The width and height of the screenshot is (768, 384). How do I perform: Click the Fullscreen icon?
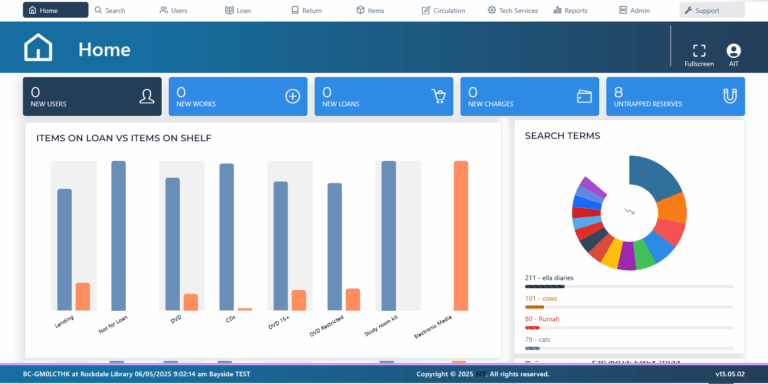pos(699,51)
